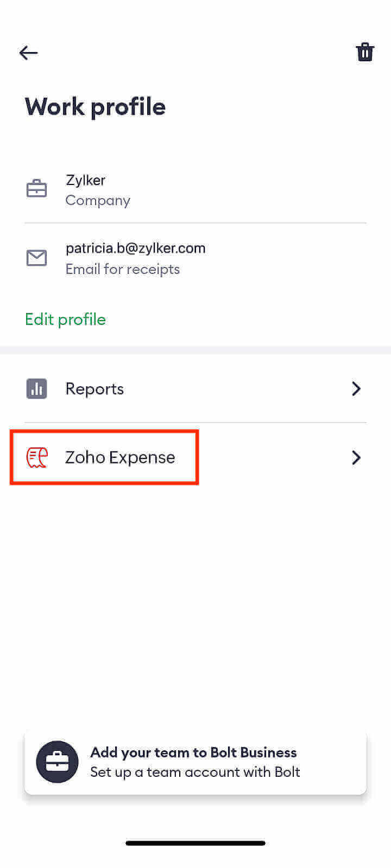Tap 'Add your team to Bolt Business'
The width and height of the screenshot is (391, 868).
tap(193, 752)
